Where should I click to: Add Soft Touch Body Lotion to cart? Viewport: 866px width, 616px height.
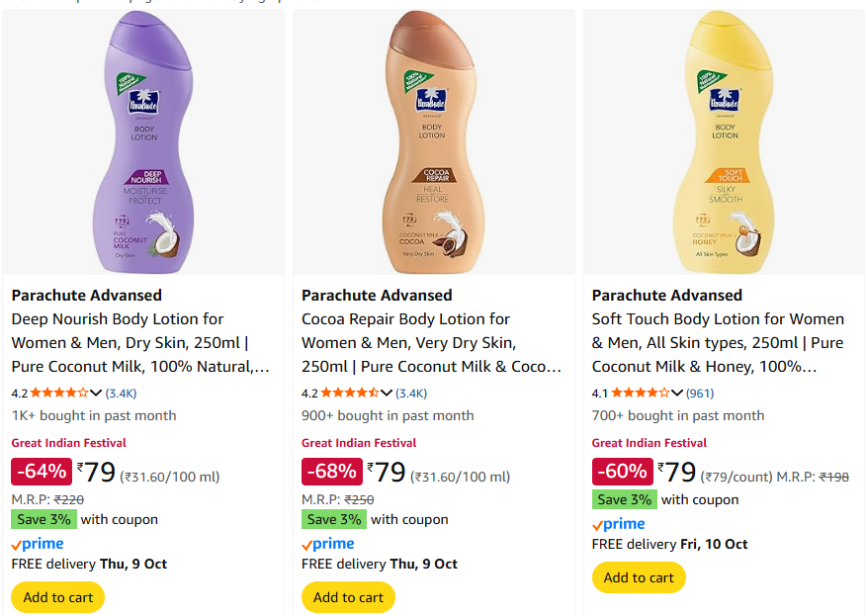pyautogui.click(x=639, y=577)
